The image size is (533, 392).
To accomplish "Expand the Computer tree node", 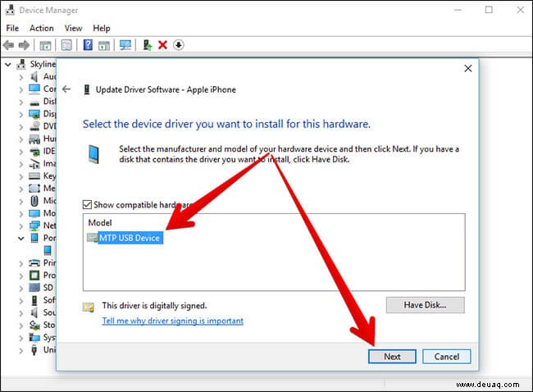I will pyautogui.click(x=21, y=89).
